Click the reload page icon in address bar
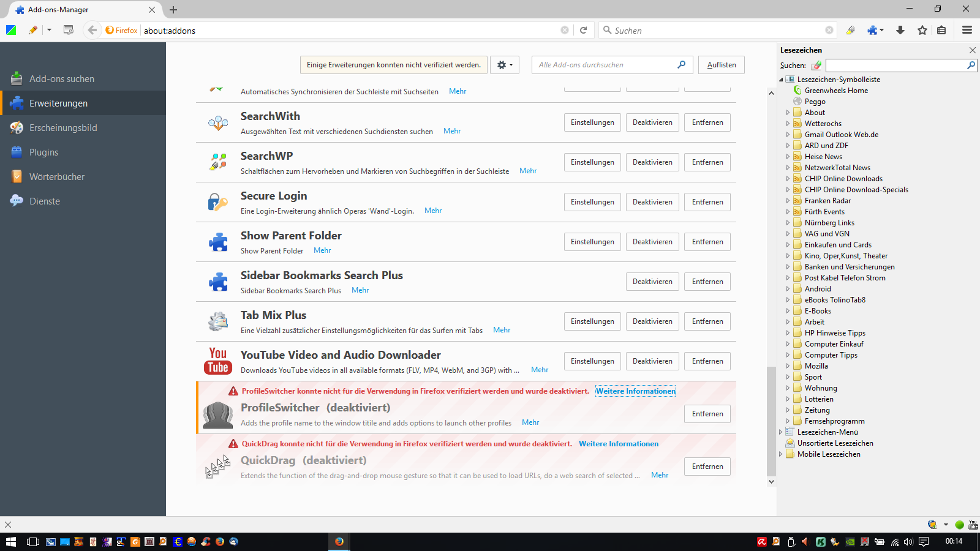This screenshot has width=980, height=551. coord(584,30)
